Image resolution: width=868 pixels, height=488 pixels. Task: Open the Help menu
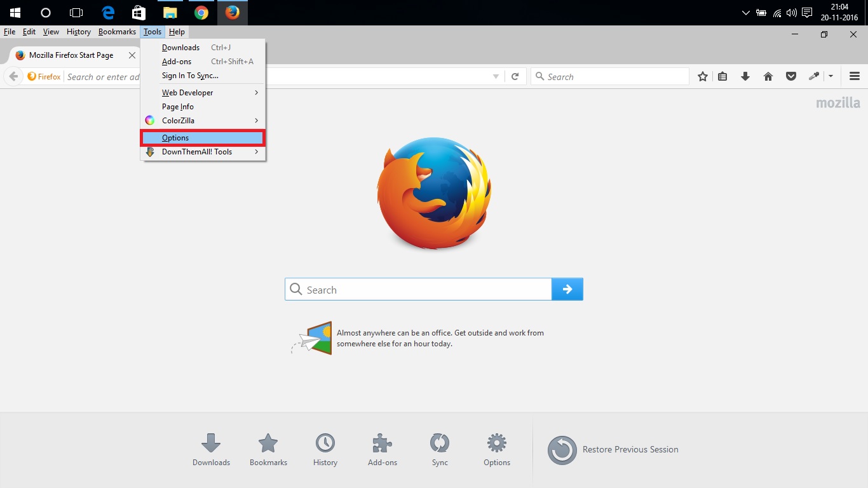point(177,32)
